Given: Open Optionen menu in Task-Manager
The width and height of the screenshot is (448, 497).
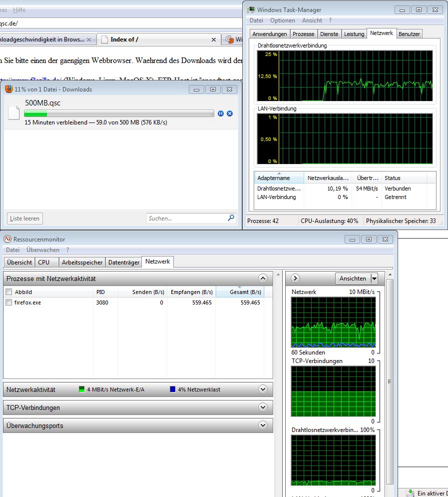Looking at the screenshot, I should pos(282,20).
